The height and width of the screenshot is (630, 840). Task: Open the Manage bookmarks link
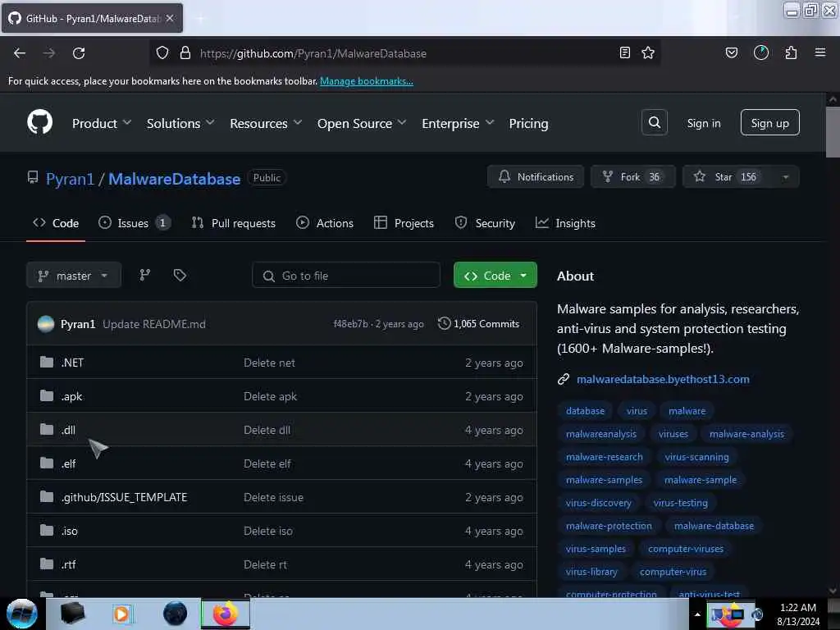[x=367, y=81]
